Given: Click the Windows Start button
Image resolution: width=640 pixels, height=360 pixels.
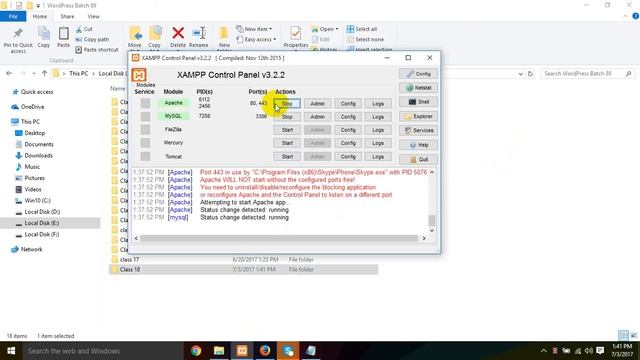Looking at the screenshot, I should pyautogui.click(x=11, y=351).
